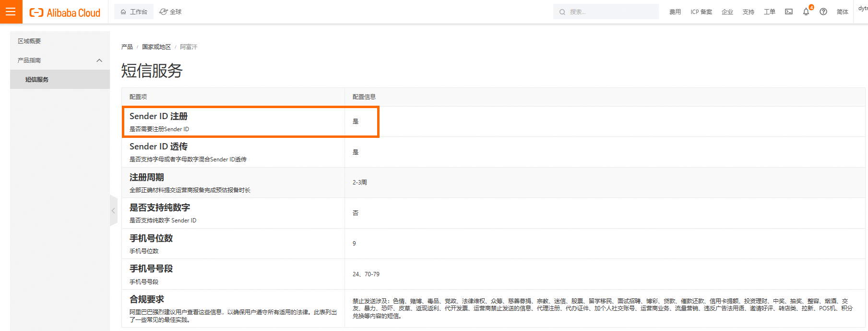868x331 pixels.
Task: Click the 是否需要注册Sender ID description
Action: 159,129
